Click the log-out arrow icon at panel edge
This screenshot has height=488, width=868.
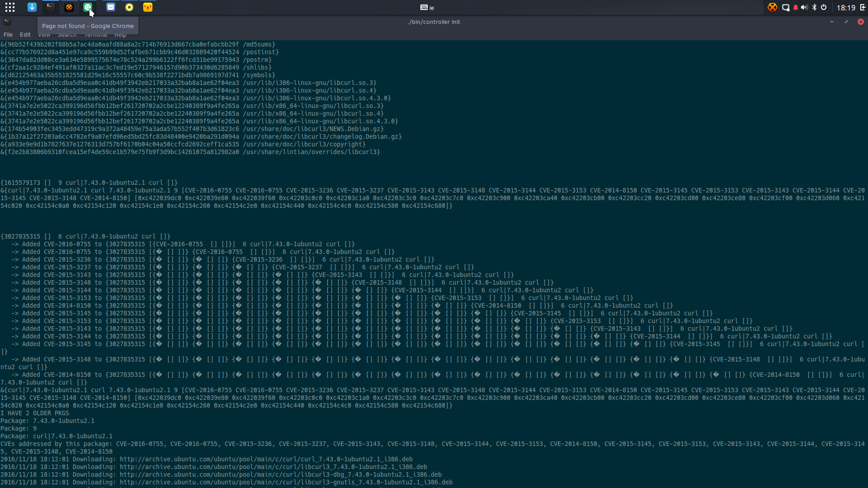coord(863,8)
